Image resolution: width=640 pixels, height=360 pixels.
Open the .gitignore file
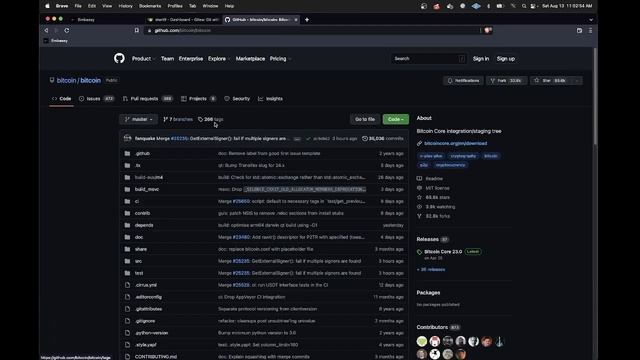[145, 321]
